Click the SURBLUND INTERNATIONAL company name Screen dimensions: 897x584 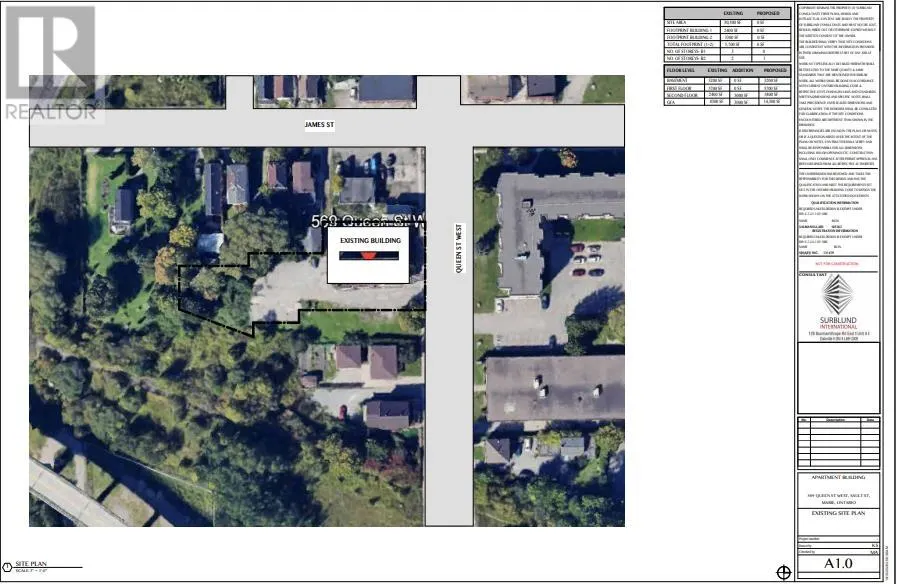[839, 323]
